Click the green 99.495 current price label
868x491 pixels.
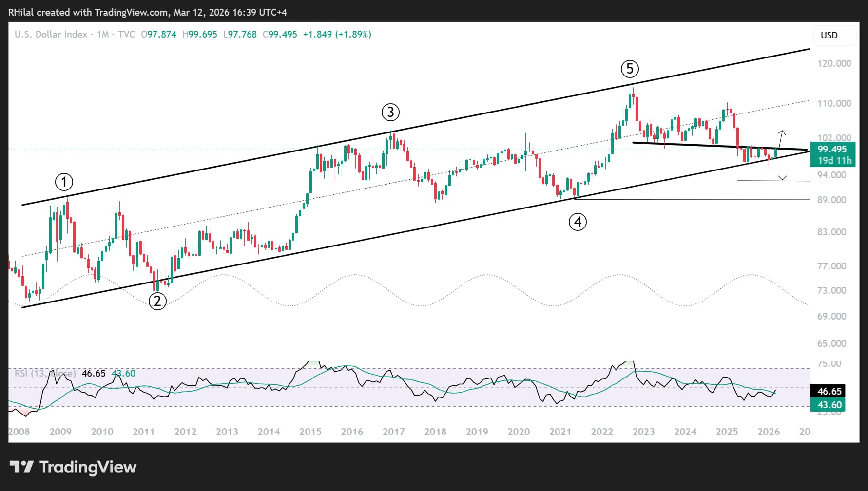tap(832, 150)
